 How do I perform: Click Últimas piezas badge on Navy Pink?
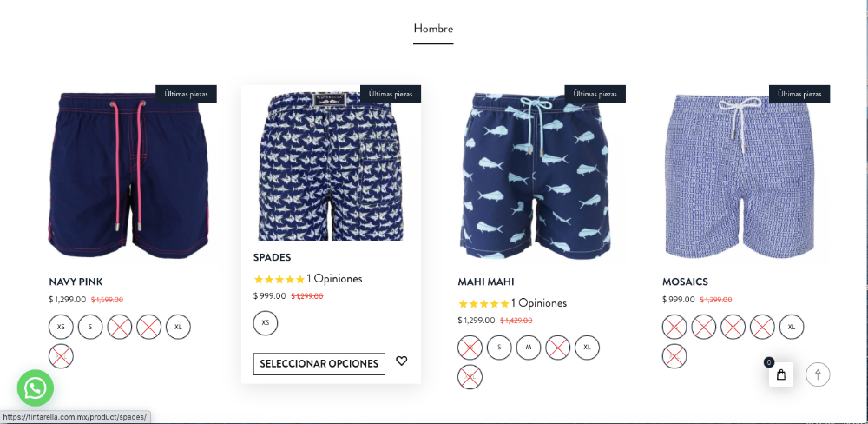pyautogui.click(x=186, y=94)
